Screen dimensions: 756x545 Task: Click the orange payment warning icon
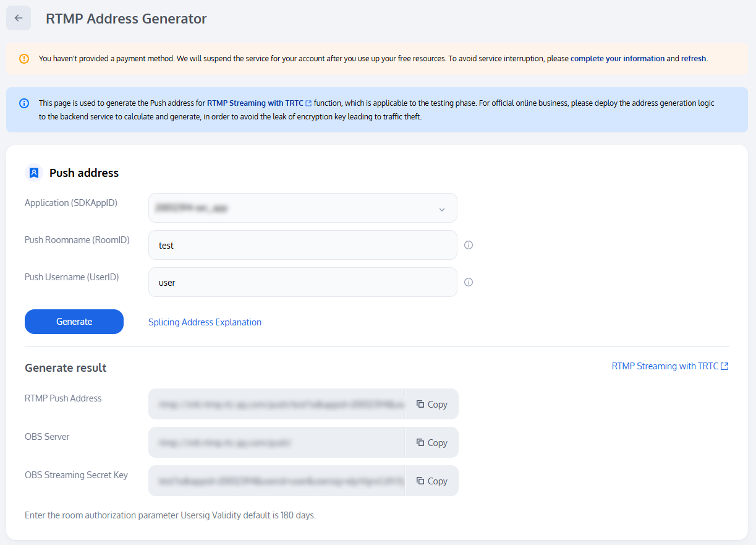tap(24, 59)
